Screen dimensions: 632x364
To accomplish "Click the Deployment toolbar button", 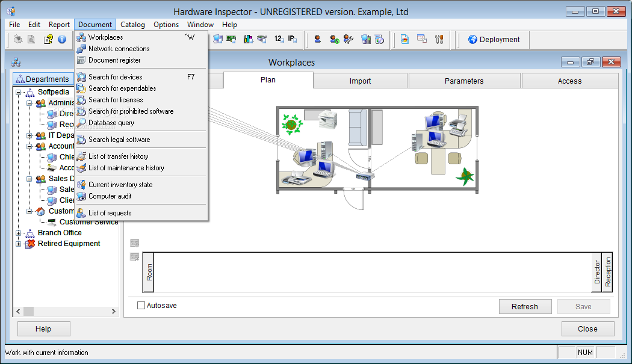I will [494, 40].
